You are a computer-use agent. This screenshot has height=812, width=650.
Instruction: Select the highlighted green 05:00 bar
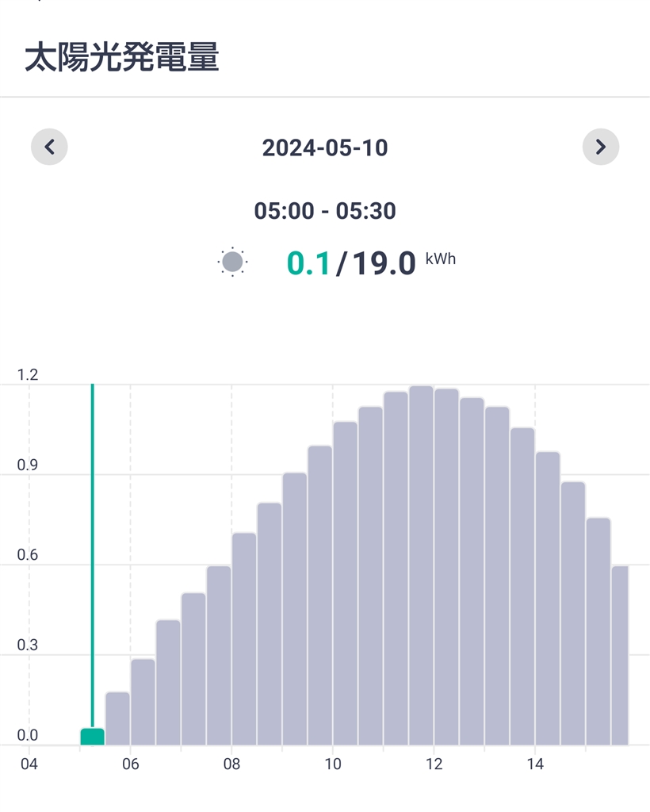[92, 737]
